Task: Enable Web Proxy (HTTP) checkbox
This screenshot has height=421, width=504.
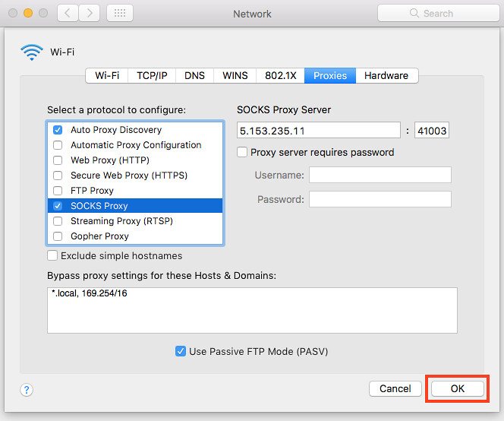Action: pyautogui.click(x=58, y=160)
